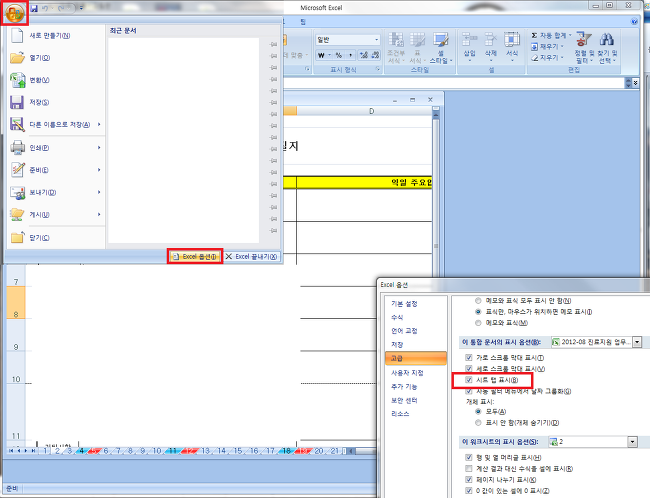Open the 일반 number format dropdown

[x=376, y=40]
